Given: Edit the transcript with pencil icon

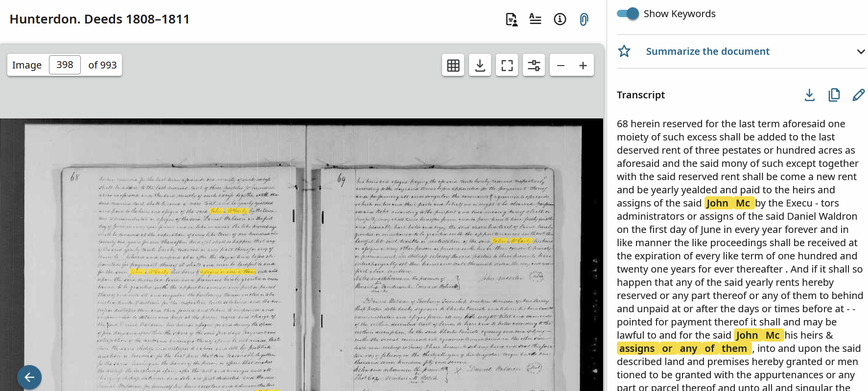Looking at the screenshot, I should [859, 95].
